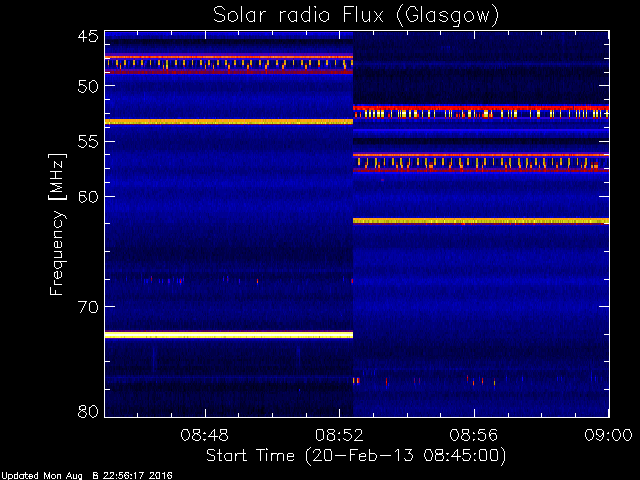Click the 60 frequency tick label
640x480 pixels.
click(x=88, y=197)
